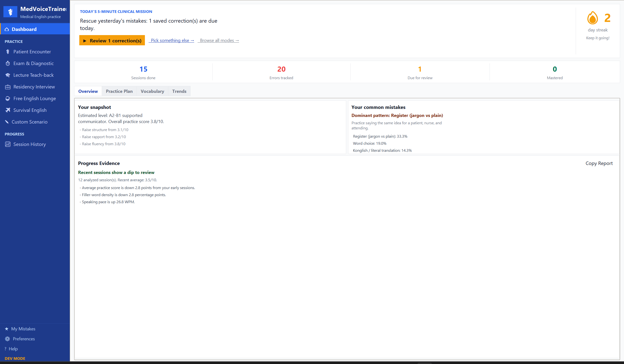Open the Trends tab
624x364 pixels.
[x=179, y=91]
